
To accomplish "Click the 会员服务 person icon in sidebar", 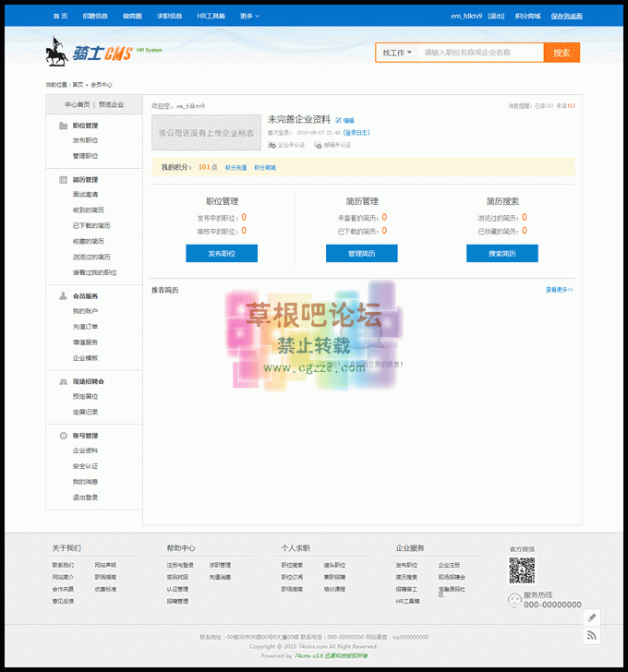I will (63, 296).
